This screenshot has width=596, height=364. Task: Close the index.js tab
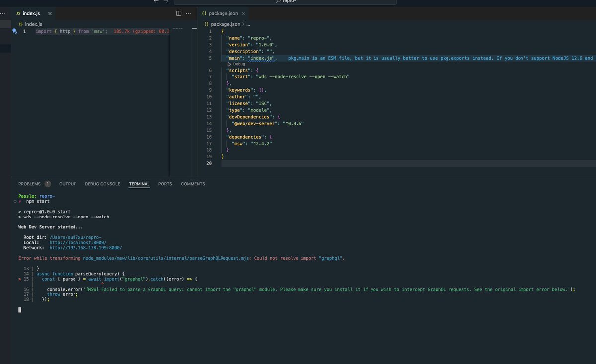(x=50, y=13)
